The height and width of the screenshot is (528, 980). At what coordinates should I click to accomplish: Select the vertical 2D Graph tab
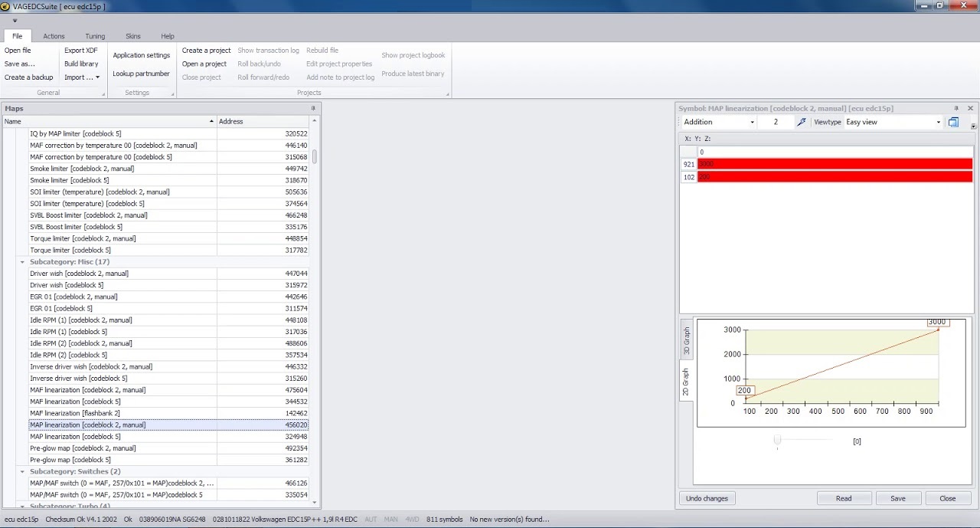point(687,382)
